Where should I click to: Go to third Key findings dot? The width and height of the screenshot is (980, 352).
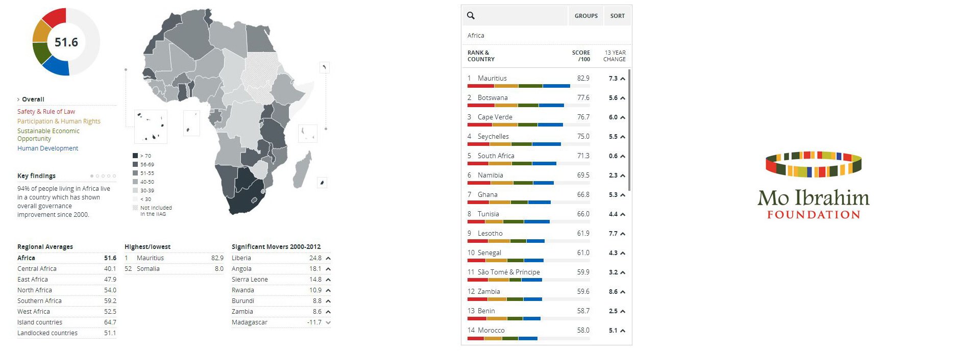[103, 176]
